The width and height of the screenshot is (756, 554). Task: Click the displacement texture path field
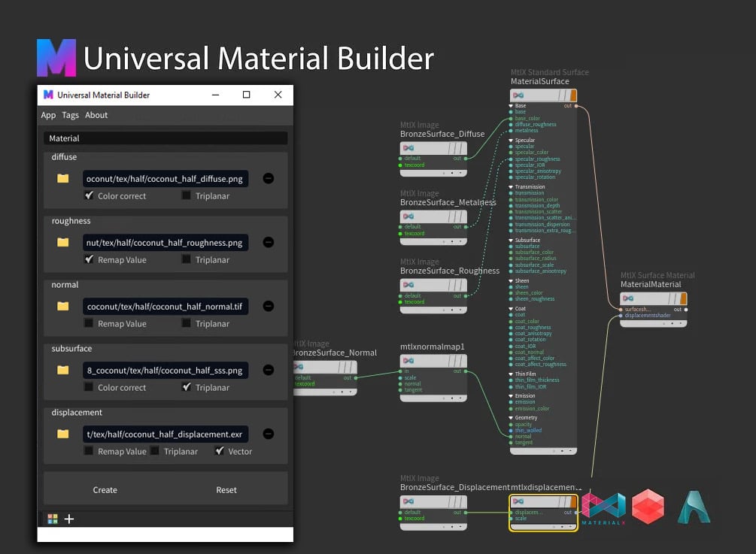165,434
